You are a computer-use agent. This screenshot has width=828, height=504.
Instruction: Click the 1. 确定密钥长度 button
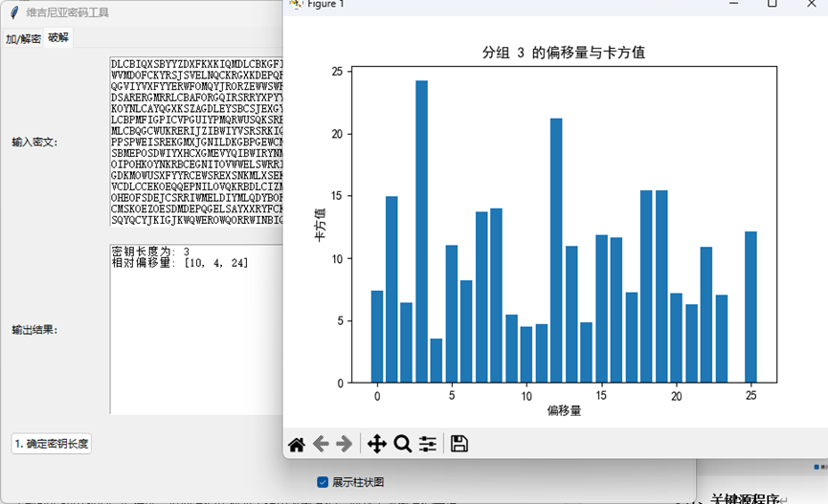pos(52,444)
